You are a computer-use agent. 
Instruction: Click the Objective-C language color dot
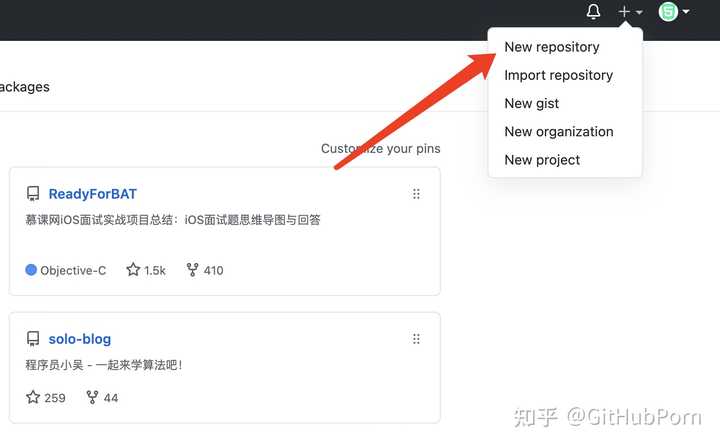coord(31,270)
